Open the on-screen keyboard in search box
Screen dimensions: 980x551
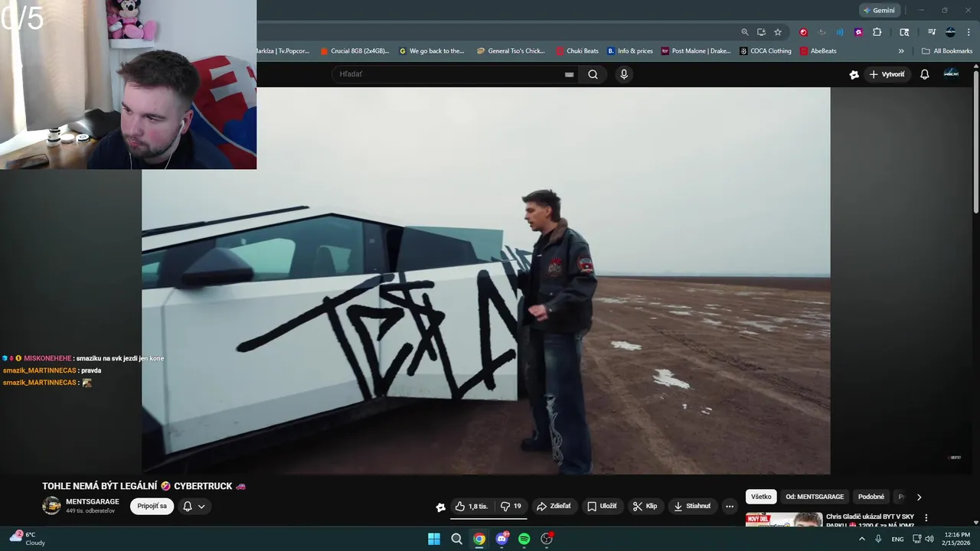tap(569, 74)
